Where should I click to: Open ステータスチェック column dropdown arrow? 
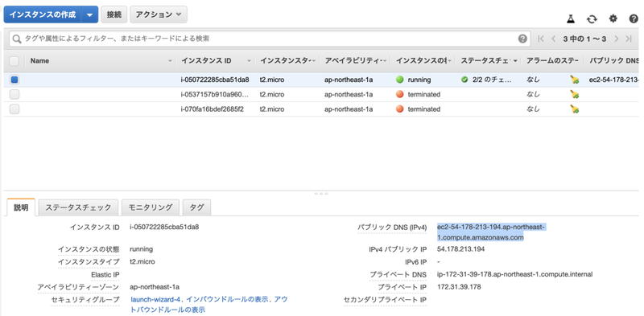(515, 61)
